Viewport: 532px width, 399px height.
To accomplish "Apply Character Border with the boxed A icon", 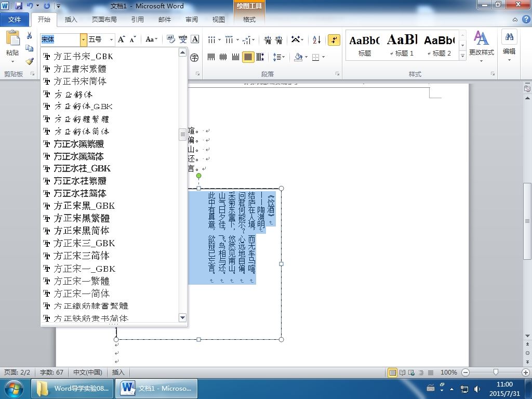I will click(x=195, y=39).
